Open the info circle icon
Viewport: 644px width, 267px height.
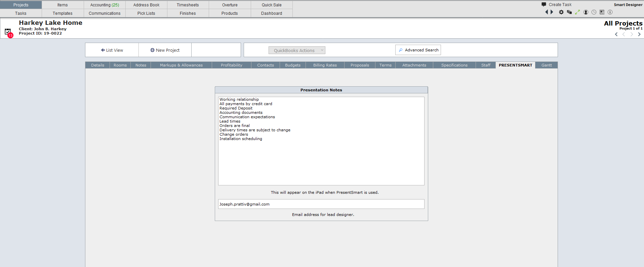[610, 12]
